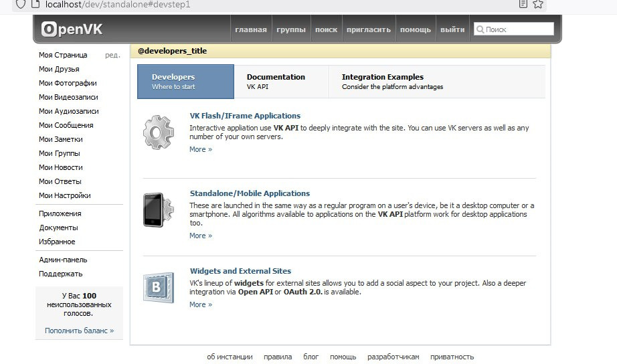This screenshot has width=617, height=364.
Task: Click the главная item in top navigation
Action: coord(251,29)
